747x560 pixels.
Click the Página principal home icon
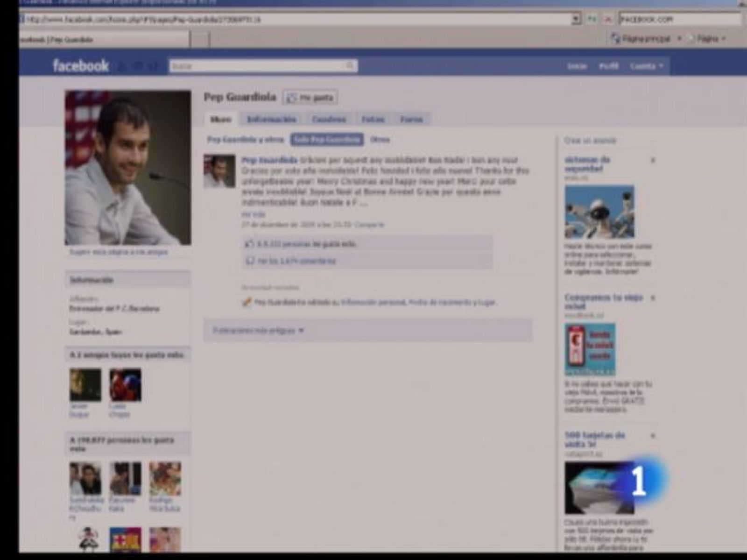tap(616, 39)
